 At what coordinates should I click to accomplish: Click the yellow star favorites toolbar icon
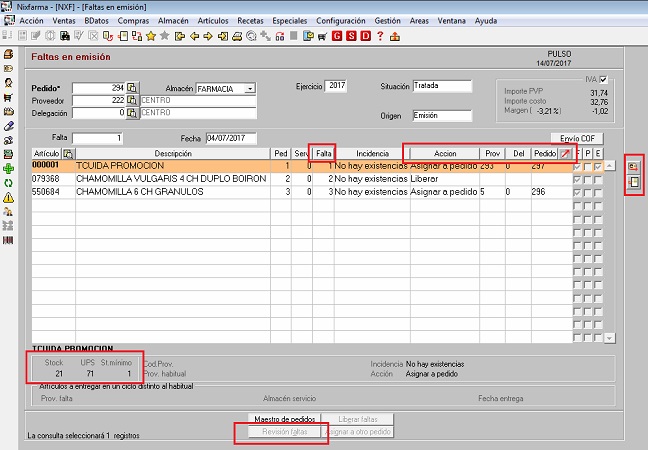coord(151,36)
